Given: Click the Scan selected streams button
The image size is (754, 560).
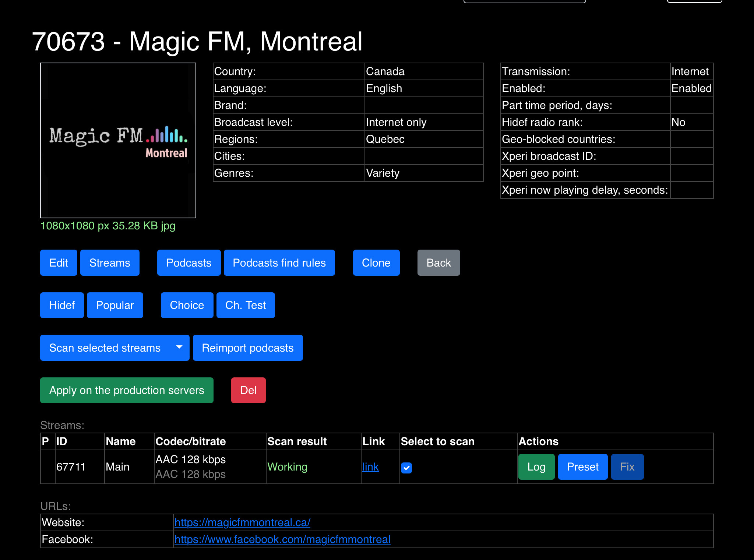Looking at the screenshot, I should (105, 348).
